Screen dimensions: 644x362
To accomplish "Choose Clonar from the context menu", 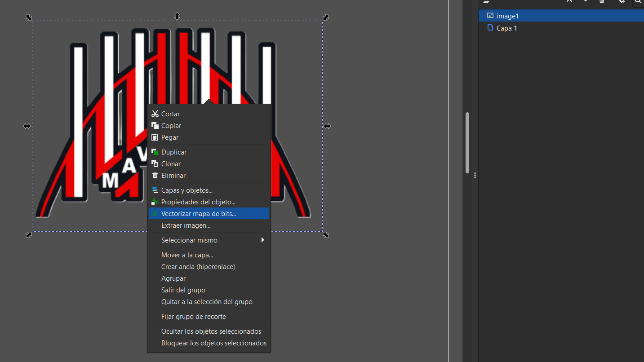I will coord(209,164).
